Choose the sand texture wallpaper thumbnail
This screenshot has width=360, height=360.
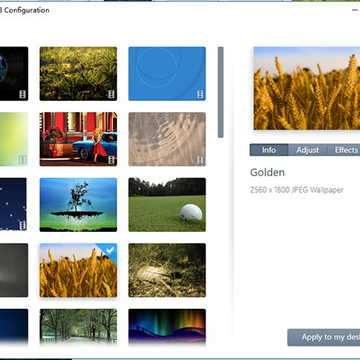click(x=167, y=139)
